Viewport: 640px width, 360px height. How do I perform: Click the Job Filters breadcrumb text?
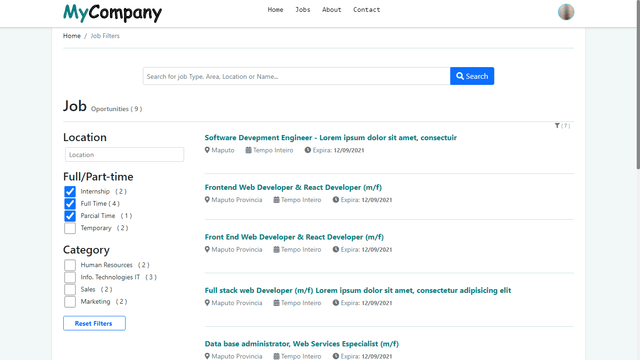pos(105,36)
